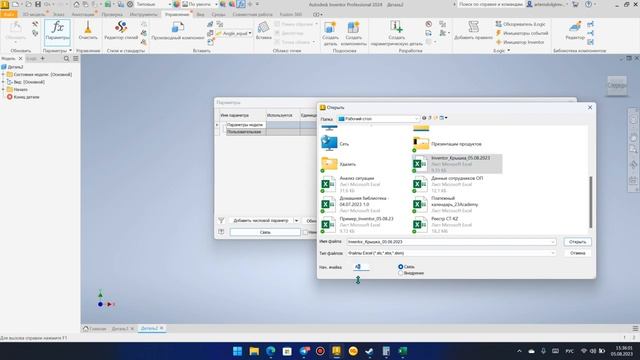This screenshot has height=360, width=640.
Task: Select the Внедрение radio button
Action: click(400, 273)
